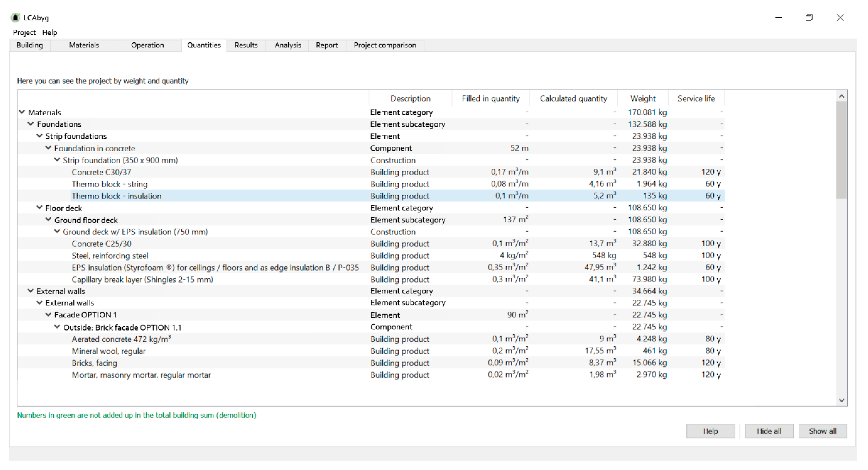Select the Concrete C30/37 row

coord(102,172)
